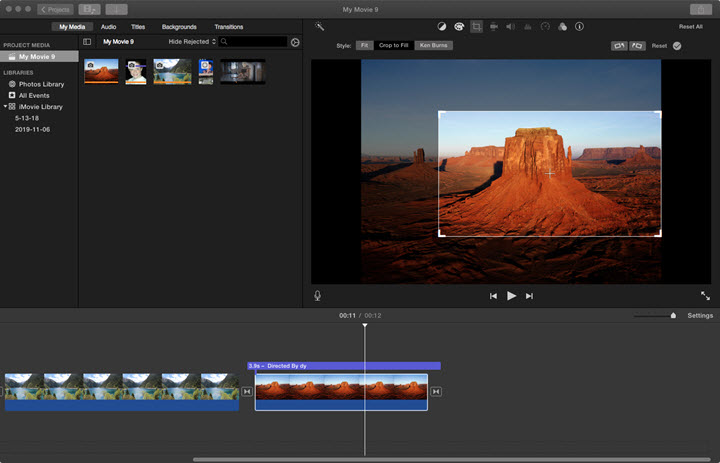Image resolution: width=720 pixels, height=463 pixels.
Task: Click the voiceover microphone icon
Action: (x=318, y=296)
